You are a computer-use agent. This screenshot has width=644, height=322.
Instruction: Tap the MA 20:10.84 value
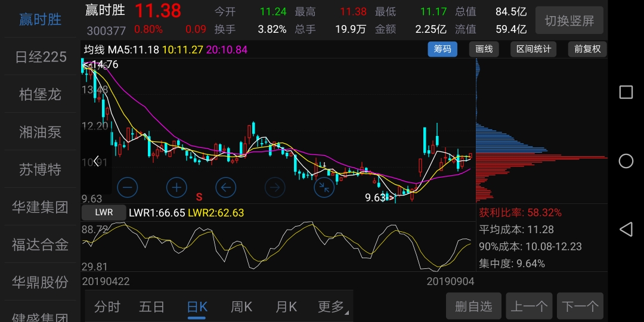click(x=227, y=50)
